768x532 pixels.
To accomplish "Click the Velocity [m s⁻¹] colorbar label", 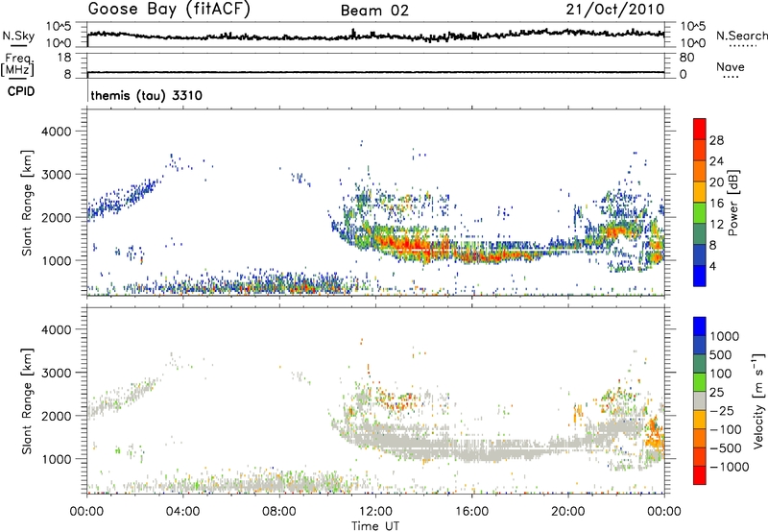I will (758, 400).
